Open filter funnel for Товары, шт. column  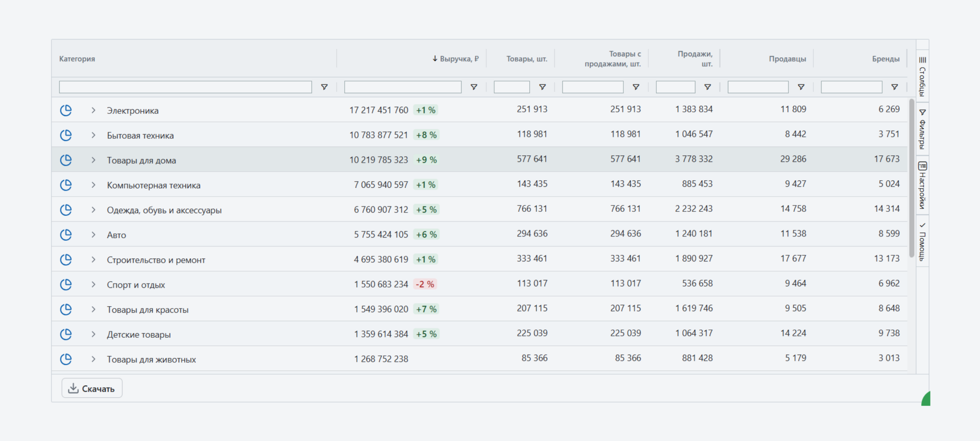point(543,87)
